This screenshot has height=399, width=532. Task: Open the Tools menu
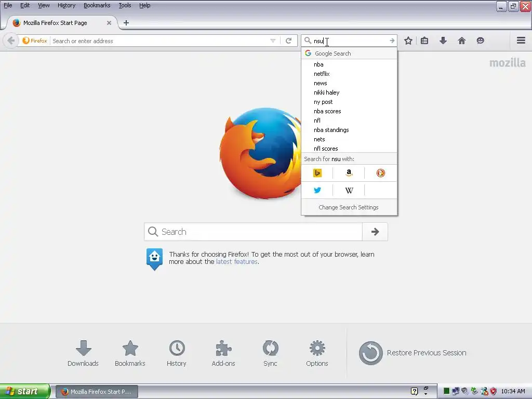125,5
